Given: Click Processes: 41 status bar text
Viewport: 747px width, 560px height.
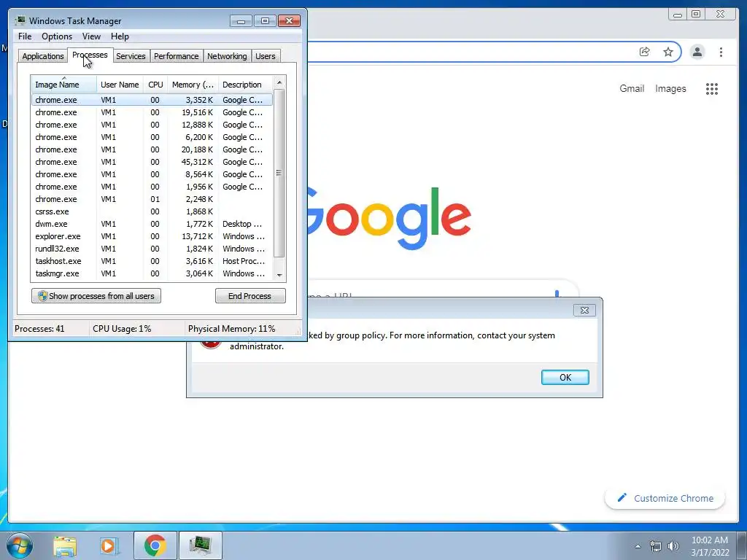Looking at the screenshot, I should tap(39, 329).
